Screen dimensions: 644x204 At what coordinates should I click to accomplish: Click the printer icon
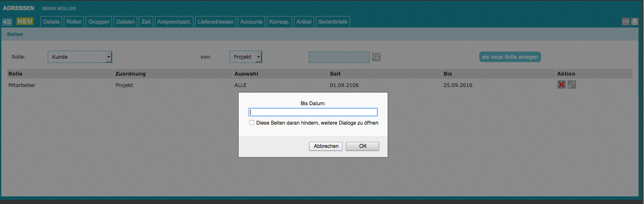click(634, 22)
